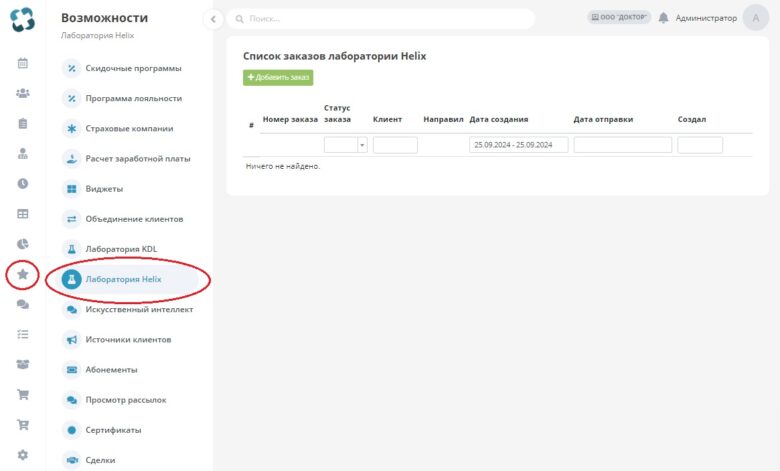Viewport: 780px width, 471px height.
Task: Sort by Номер заказа column header
Action: tap(290, 119)
